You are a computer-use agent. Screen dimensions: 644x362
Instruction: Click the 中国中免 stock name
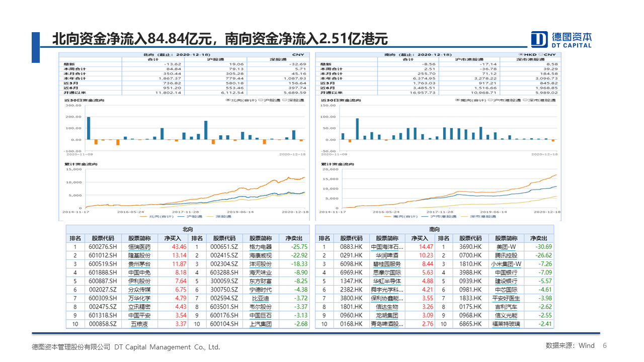139,273
